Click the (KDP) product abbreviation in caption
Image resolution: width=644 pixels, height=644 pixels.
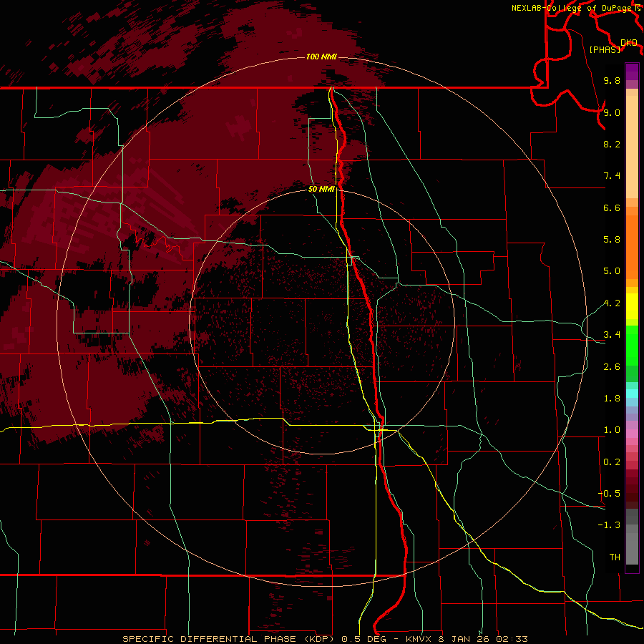[x=318, y=639]
